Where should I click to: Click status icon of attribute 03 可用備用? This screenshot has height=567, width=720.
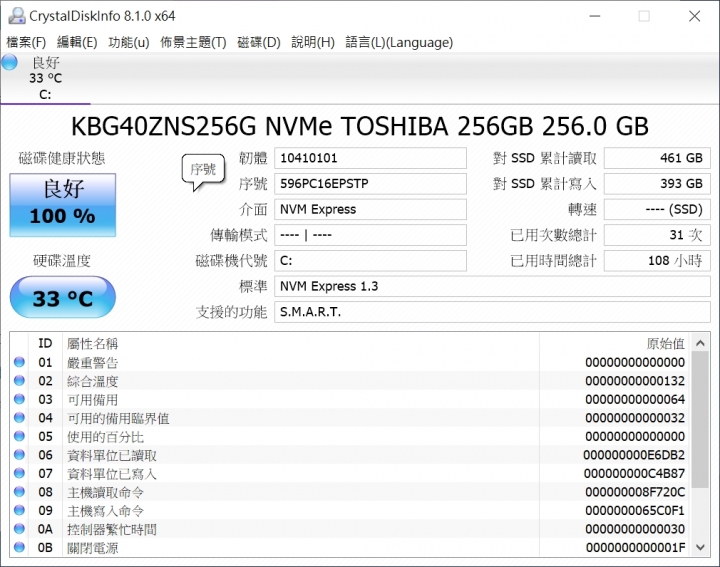pyautogui.click(x=19, y=399)
